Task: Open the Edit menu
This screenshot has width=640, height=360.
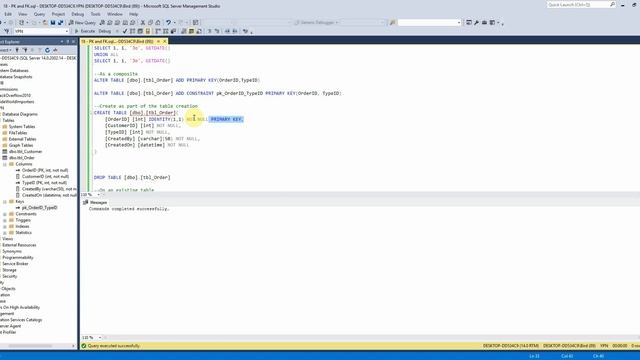Action: coord(8,14)
